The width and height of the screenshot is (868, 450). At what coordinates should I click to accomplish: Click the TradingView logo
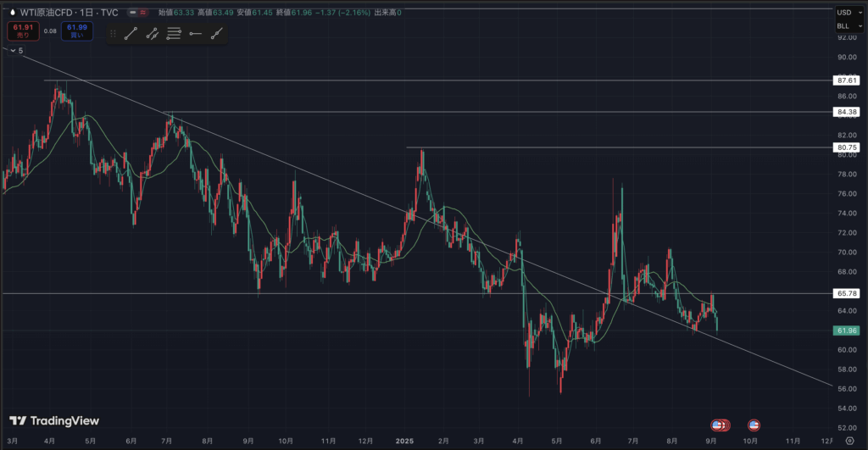point(54,420)
